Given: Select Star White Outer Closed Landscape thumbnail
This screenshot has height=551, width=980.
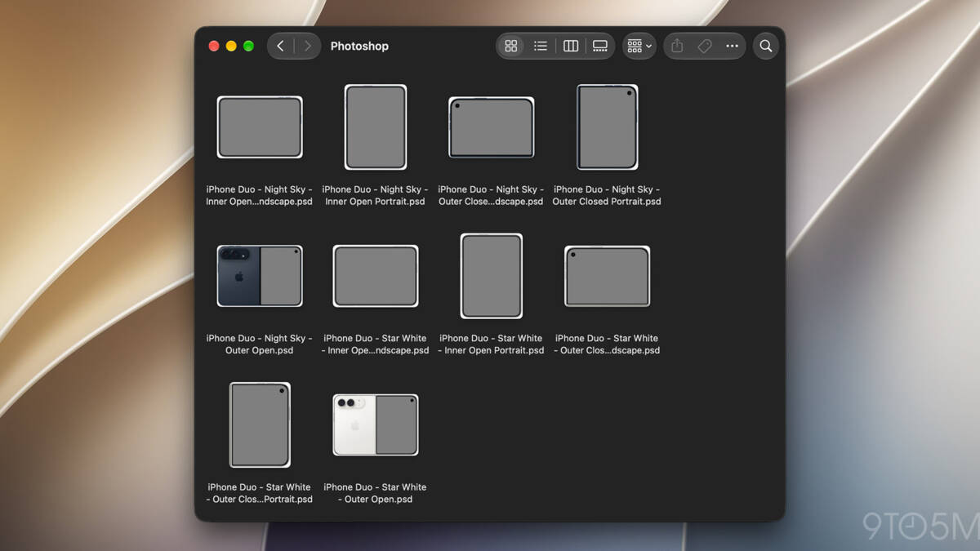Looking at the screenshot, I should (x=608, y=276).
